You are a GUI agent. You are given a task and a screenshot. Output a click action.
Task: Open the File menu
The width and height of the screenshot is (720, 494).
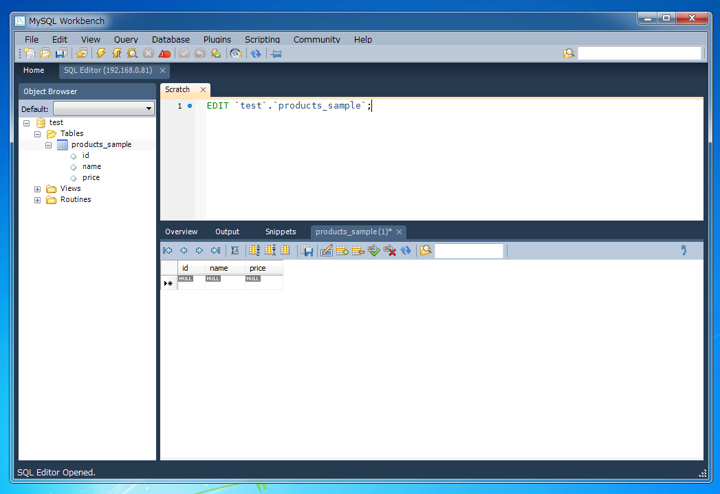point(32,39)
